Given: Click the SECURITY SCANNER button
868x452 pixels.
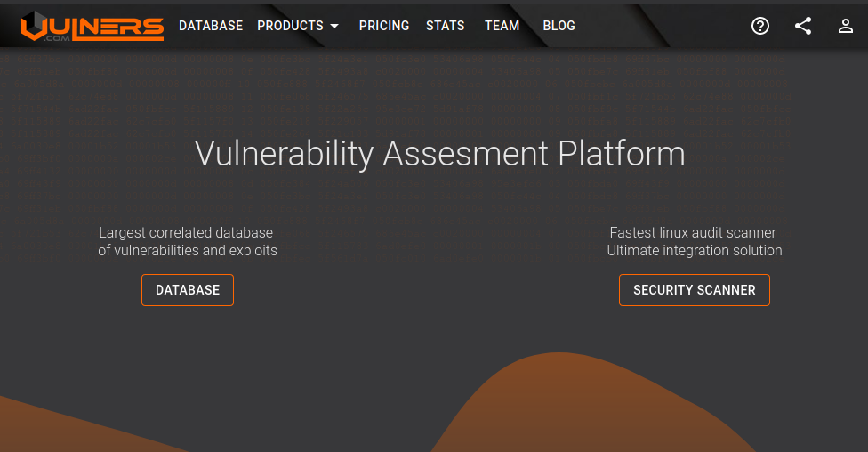Looking at the screenshot, I should coord(695,290).
